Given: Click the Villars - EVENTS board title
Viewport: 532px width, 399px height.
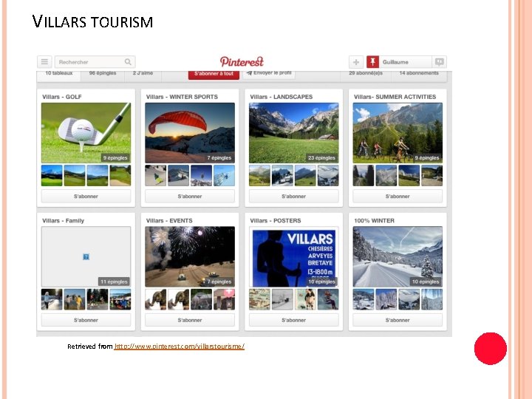Looking at the screenshot, I should 169,220.
